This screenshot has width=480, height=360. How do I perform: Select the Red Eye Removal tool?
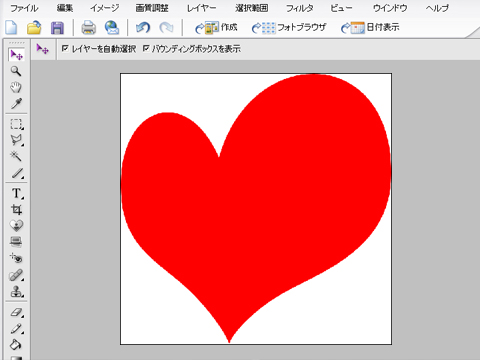point(16,258)
